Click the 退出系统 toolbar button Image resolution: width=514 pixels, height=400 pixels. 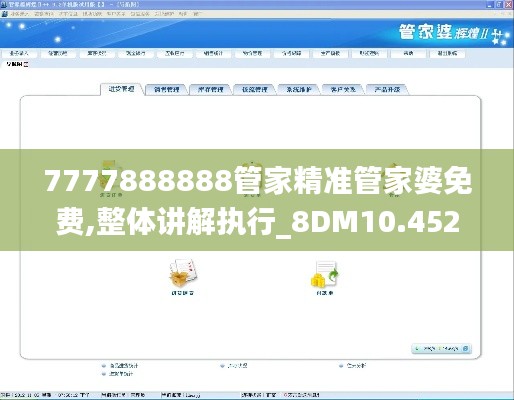pos(447,53)
